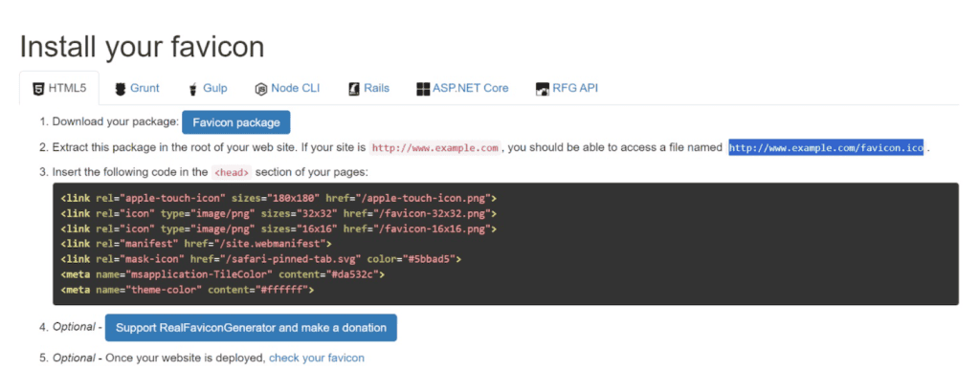Viewport: 980px width, 370px height.
Task: Click the HTML5 shield icon
Action: pyautogui.click(x=38, y=89)
